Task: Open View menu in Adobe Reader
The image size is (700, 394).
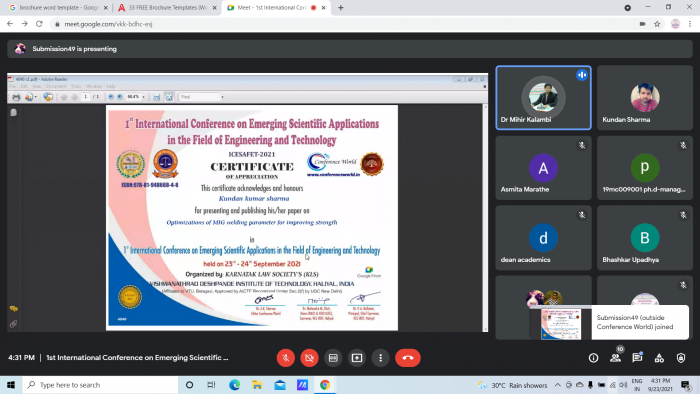Action: pyautogui.click(x=37, y=86)
